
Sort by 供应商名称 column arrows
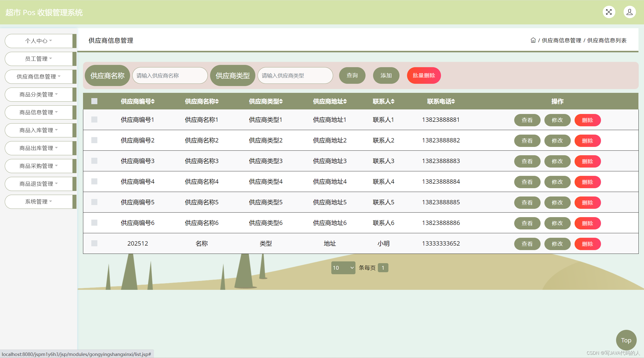pos(217,101)
